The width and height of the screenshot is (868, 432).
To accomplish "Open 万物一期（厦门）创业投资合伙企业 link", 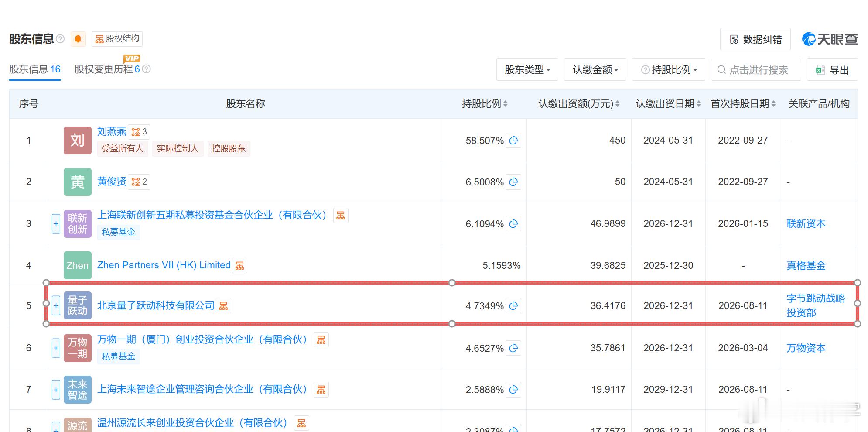I will coord(203,339).
